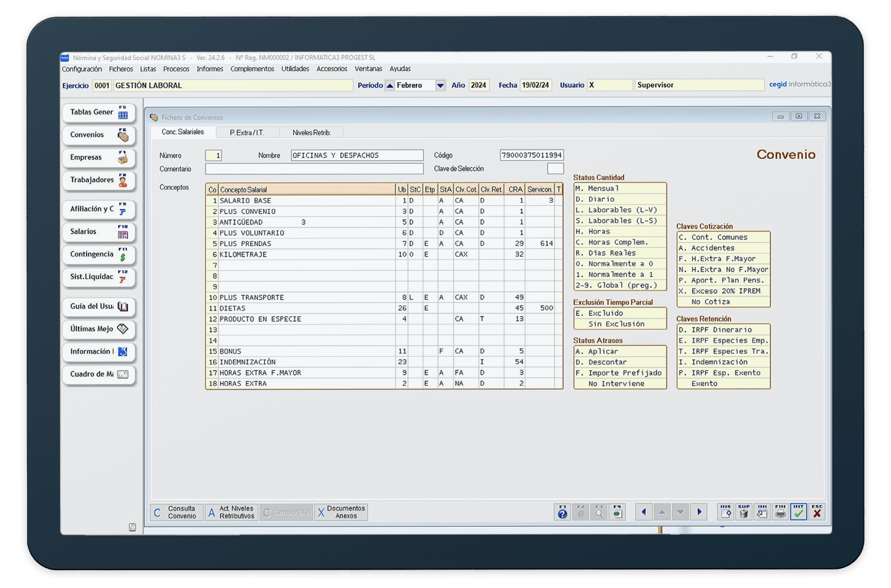Click the INS insert record icon
Image resolution: width=891 pixels, height=588 pixels.
[726, 512]
